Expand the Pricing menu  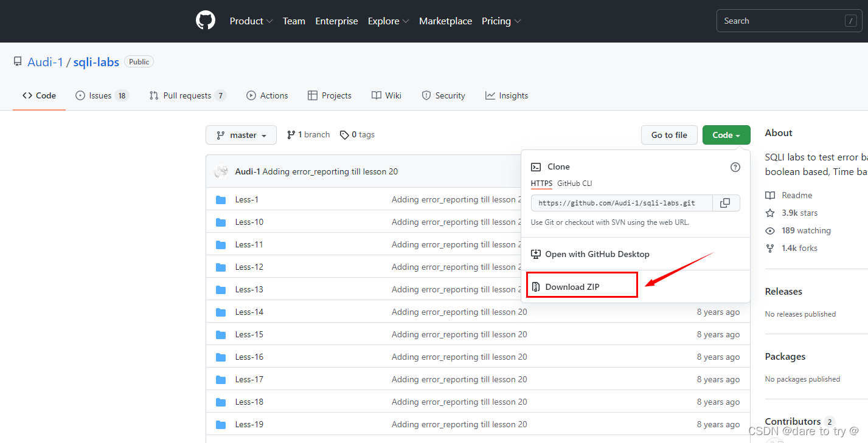click(501, 21)
